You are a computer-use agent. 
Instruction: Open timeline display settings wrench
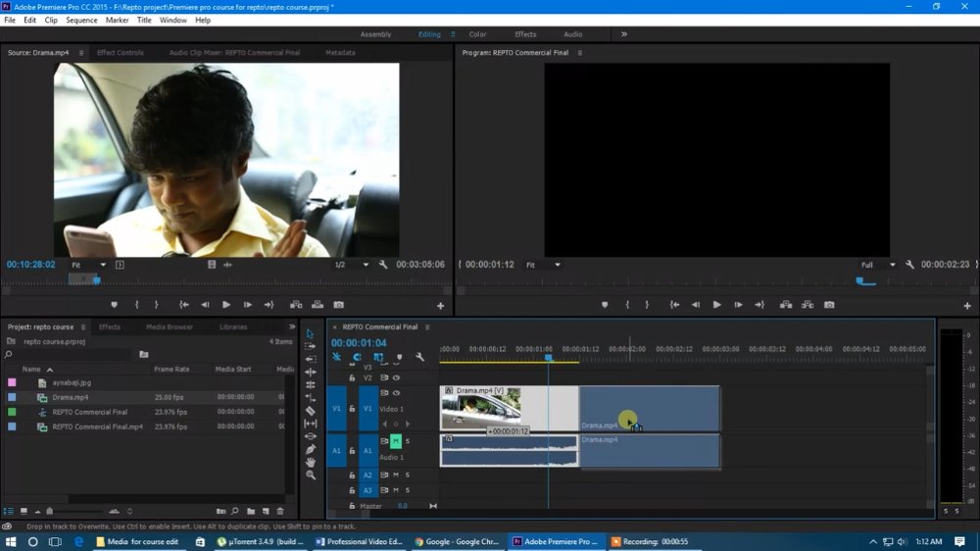[x=419, y=357]
